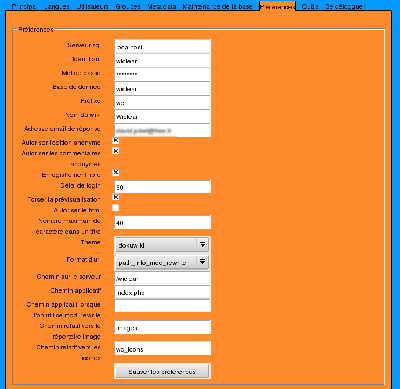Click the Chemin applicatif field

pyautogui.click(x=162, y=292)
